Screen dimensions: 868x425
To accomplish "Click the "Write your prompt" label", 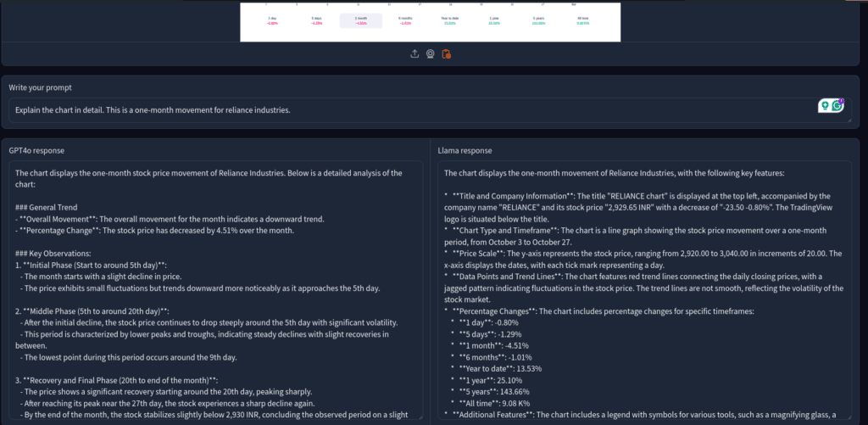I will (40, 87).
